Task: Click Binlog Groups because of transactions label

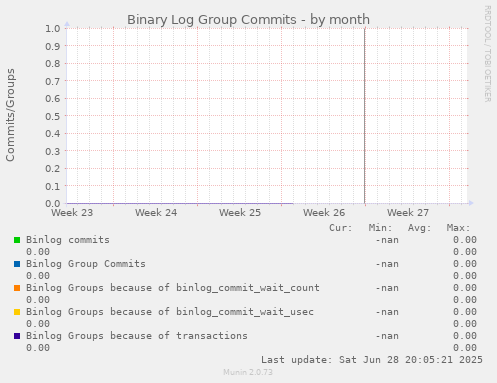Action: (x=137, y=336)
